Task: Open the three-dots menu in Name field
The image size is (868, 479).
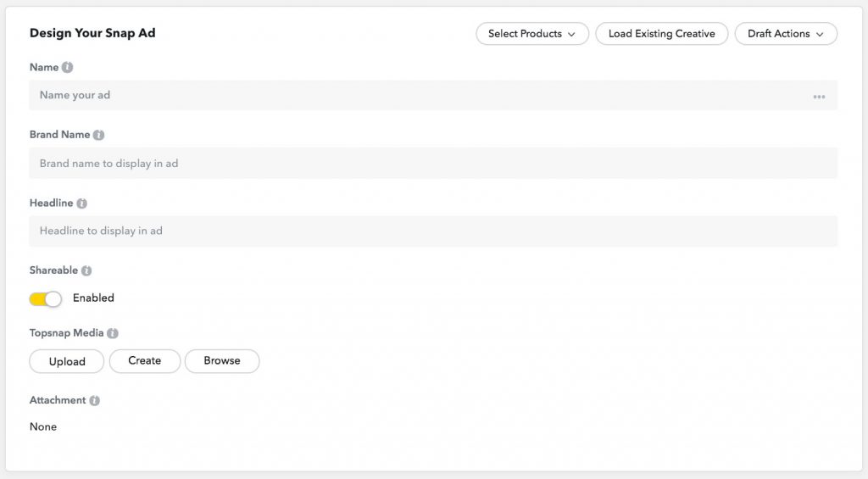Action: 819,97
